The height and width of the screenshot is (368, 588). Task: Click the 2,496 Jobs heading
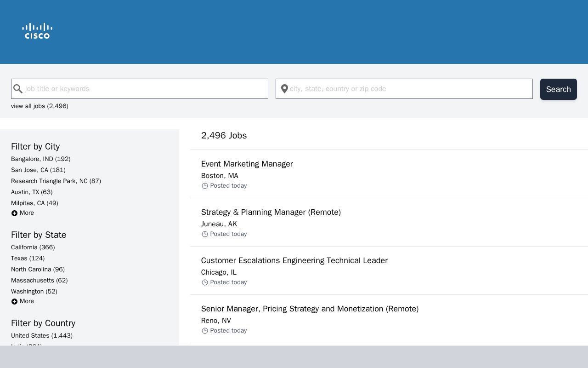(224, 135)
